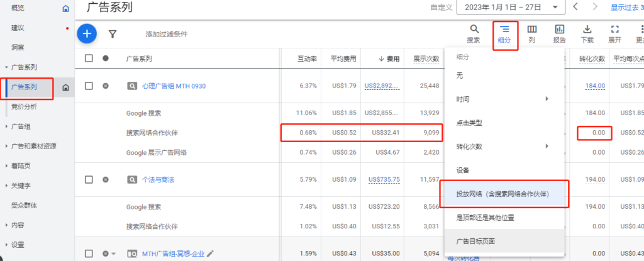Open the 搜索 search tool
Screen dimensions: 644x261
tap(474, 34)
